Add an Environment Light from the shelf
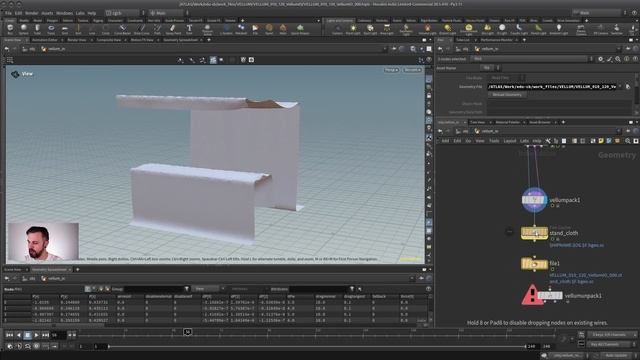Image resolution: width=640 pixels, height=360 pixels. (x=469, y=29)
